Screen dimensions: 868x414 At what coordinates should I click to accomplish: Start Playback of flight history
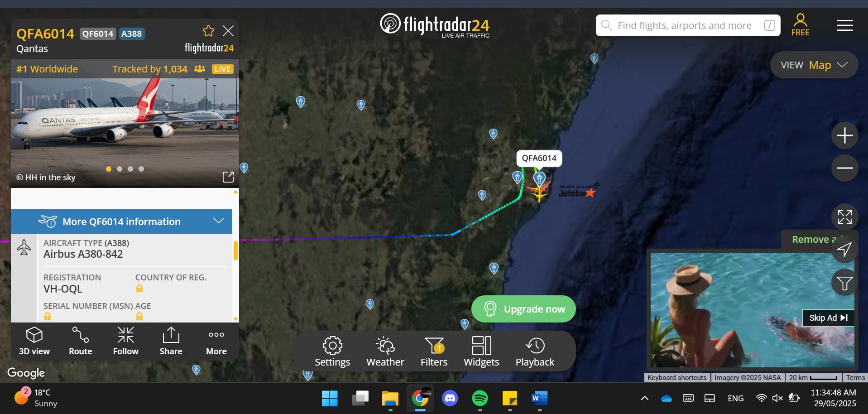(x=535, y=351)
